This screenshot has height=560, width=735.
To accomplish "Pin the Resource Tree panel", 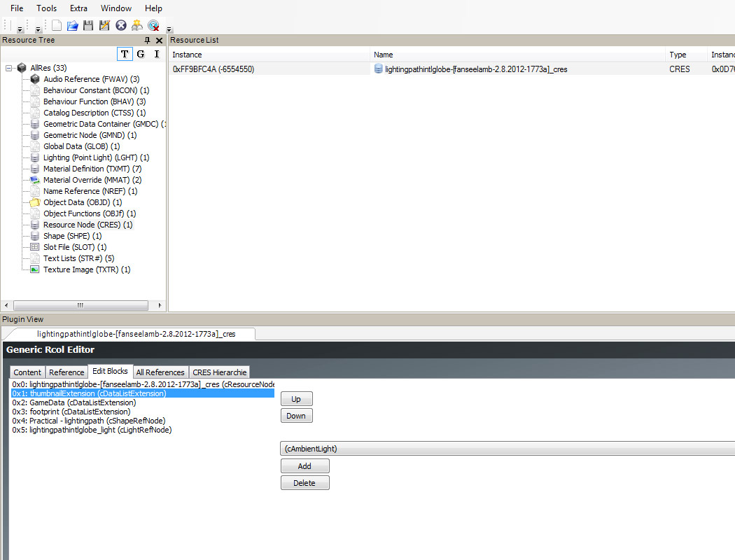I will [147, 41].
